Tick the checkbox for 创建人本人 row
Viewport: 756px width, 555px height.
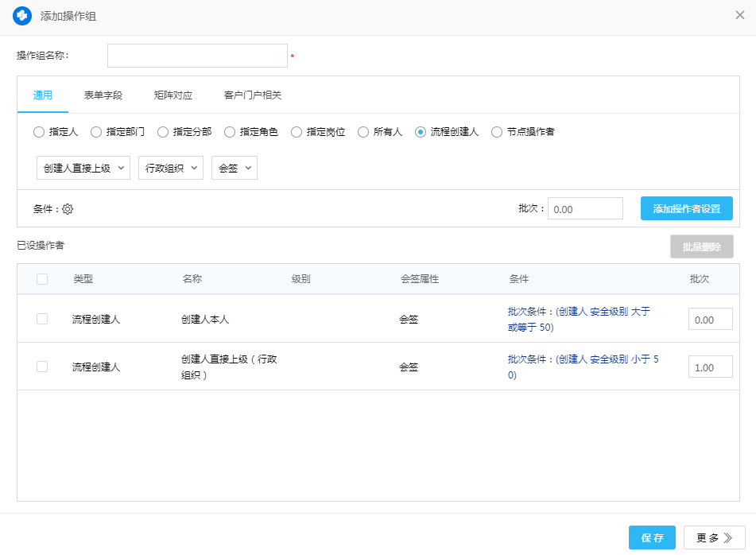pyautogui.click(x=42, y=319)
